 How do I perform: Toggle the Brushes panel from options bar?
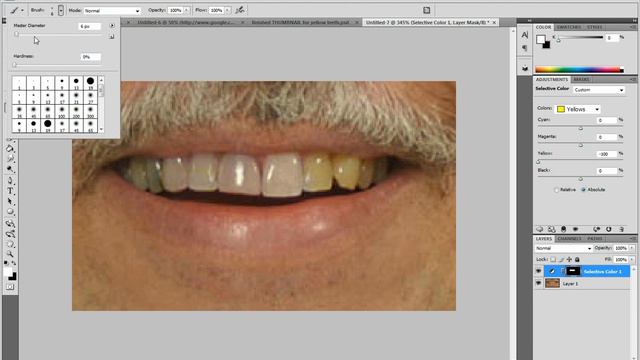pyautogui.click(x=427, y=10)
